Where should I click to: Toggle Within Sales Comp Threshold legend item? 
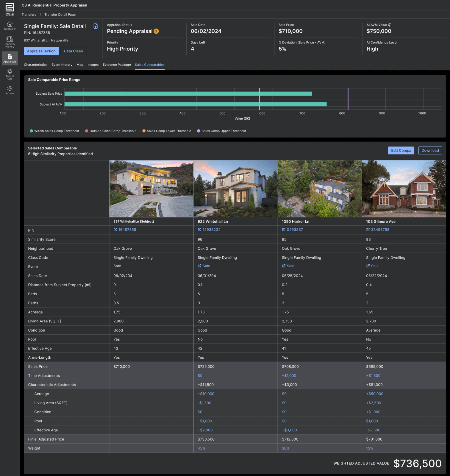click(54, 131)
